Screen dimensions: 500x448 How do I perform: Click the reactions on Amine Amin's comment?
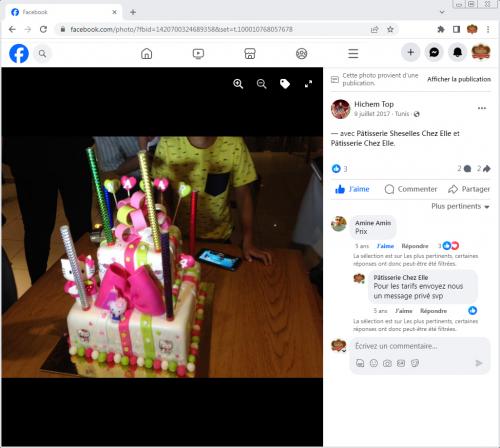[449, 246]
